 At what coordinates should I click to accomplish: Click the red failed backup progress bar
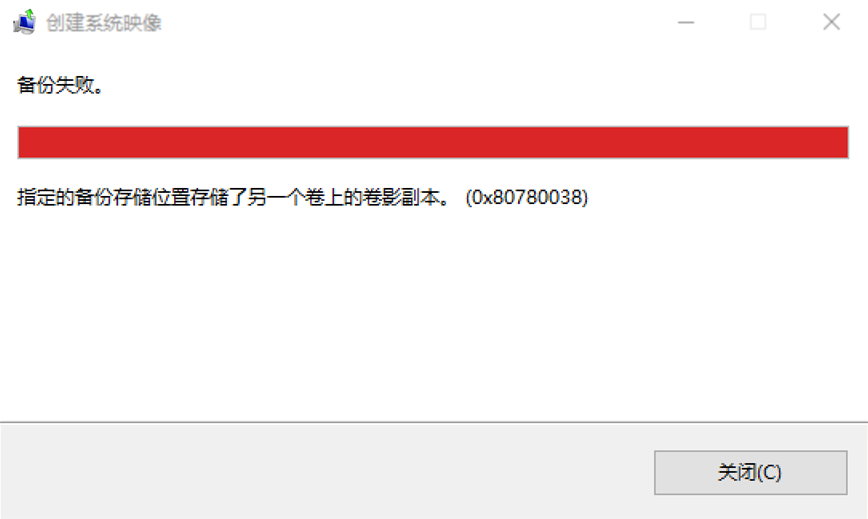[x=433, y=142]
